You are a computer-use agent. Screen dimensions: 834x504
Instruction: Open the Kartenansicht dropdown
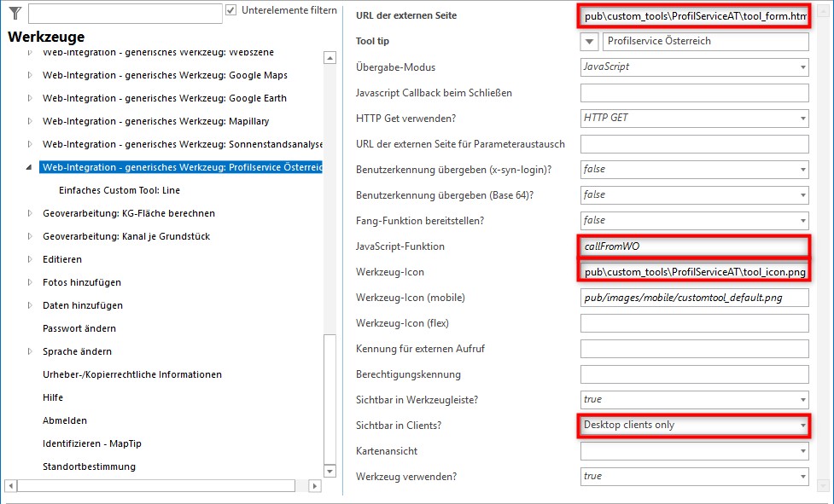coord(802,451)
